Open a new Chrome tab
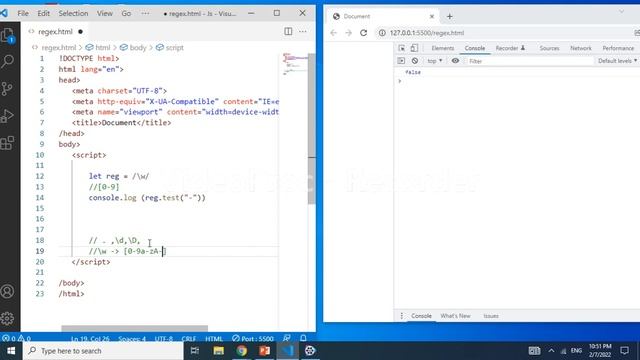This screenshot has height=360, width=640. pos(449,16)
